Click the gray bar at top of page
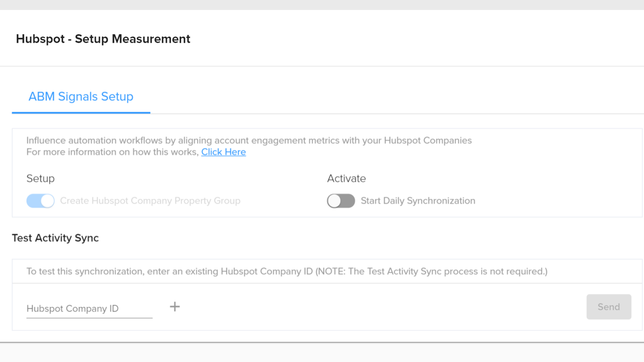 tap(322, 4)
